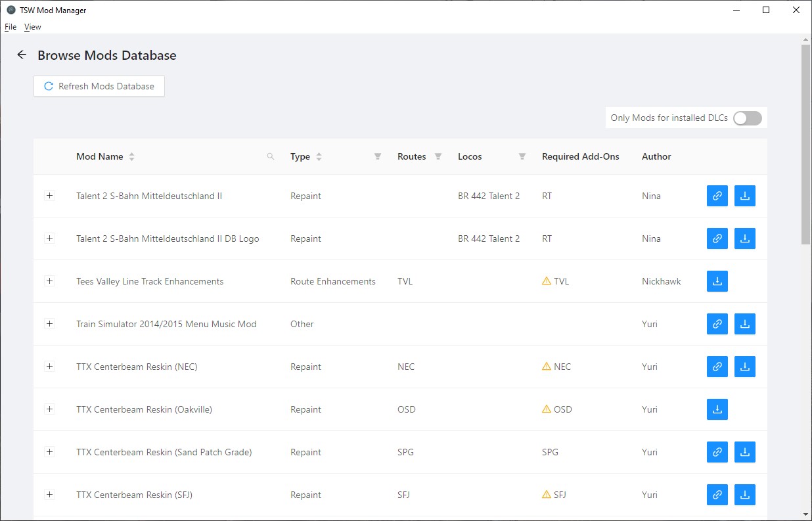
Task: Expand the TTX Centerbeam Reskin (SFJ) row
Action: 49,495
